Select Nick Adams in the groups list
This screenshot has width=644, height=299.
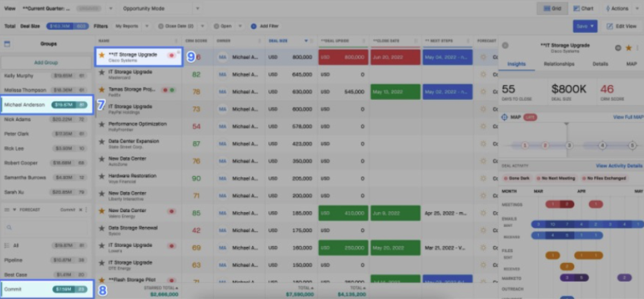coord(46,119)
